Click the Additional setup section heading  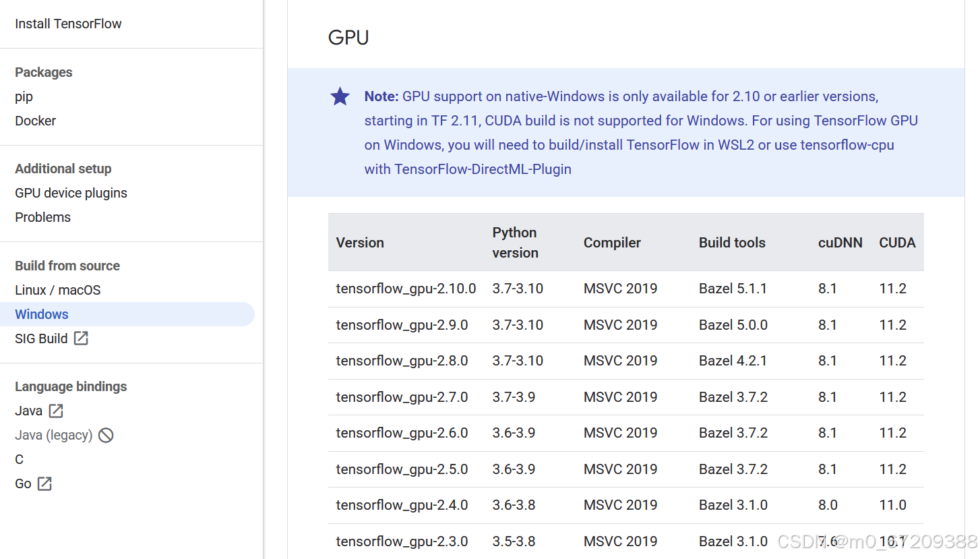pyautogui.click(x=63, y=169)
